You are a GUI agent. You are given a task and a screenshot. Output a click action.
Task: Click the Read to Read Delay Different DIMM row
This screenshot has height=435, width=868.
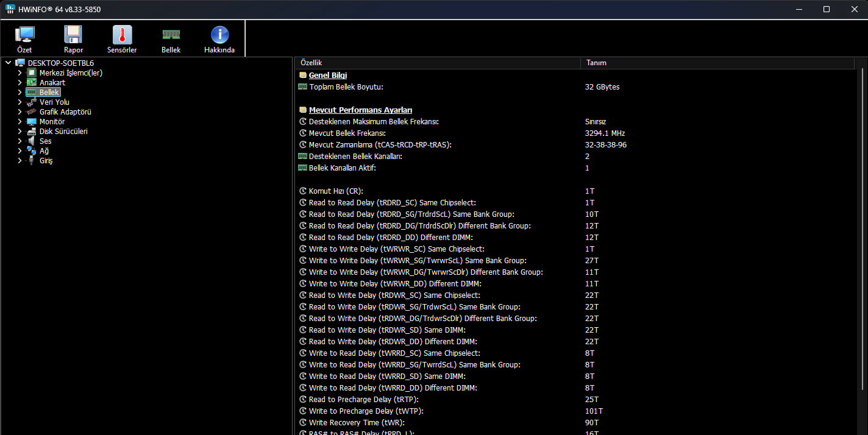[576, 238]
